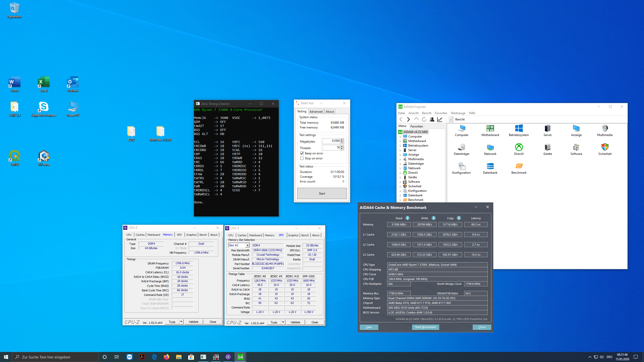Click the Start Benchmark button
This screenshot has width=644, height=362.
[x=425, y=327]
